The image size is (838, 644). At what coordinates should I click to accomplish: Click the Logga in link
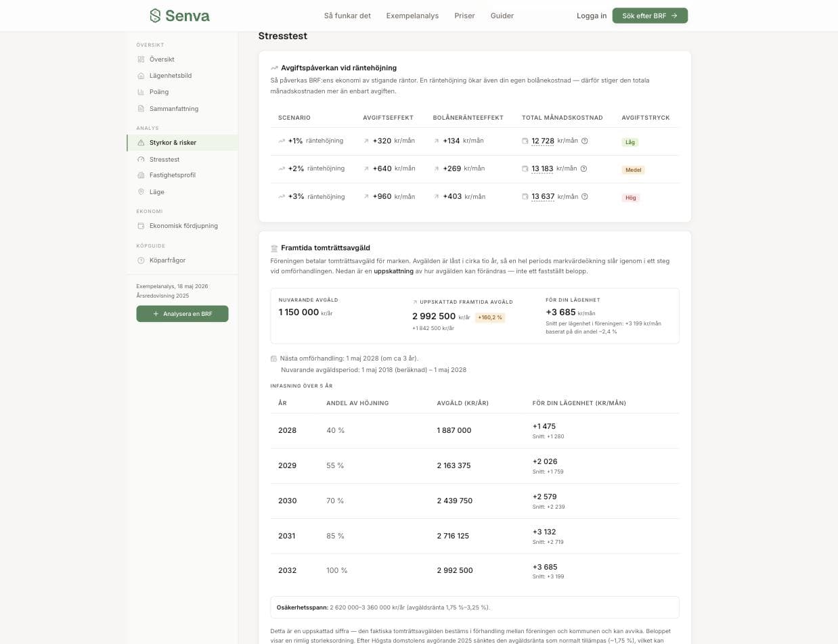tap(592, 16)
